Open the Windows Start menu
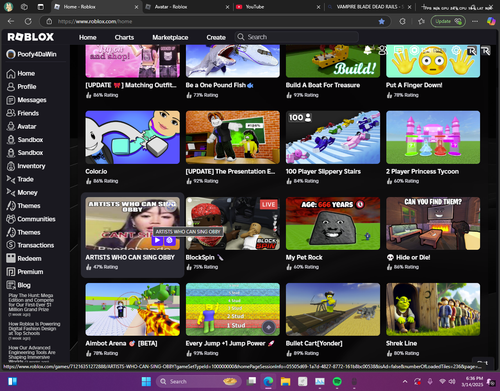This screenshot has height=391, width=500. tap(146, 381)
